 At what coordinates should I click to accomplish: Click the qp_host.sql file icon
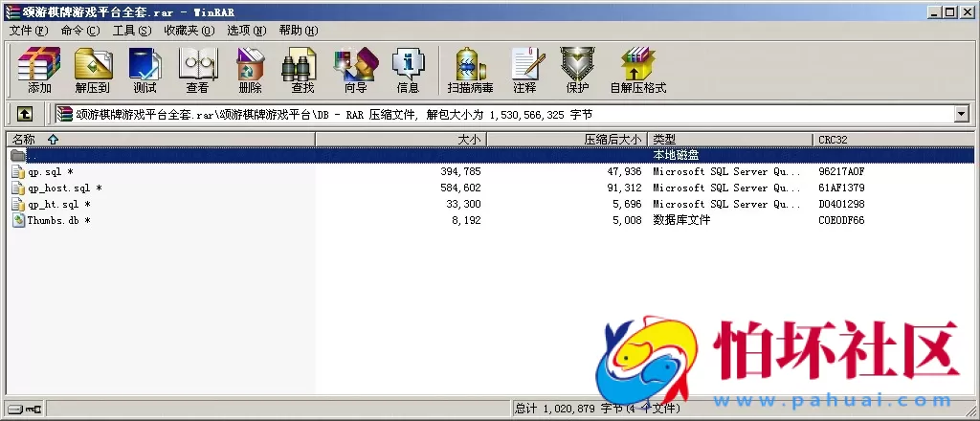click(19, 188)
